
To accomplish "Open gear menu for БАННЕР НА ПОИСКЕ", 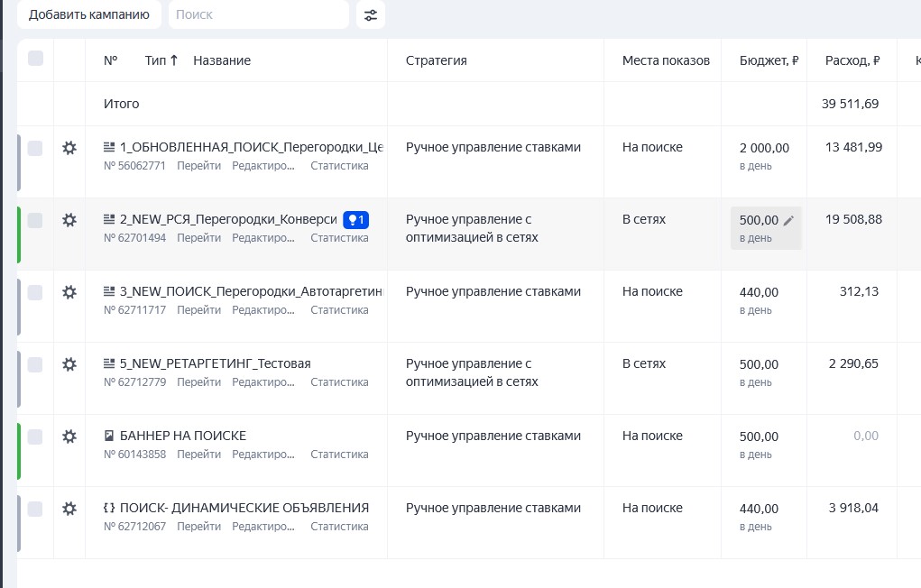I will pos(69,436).
